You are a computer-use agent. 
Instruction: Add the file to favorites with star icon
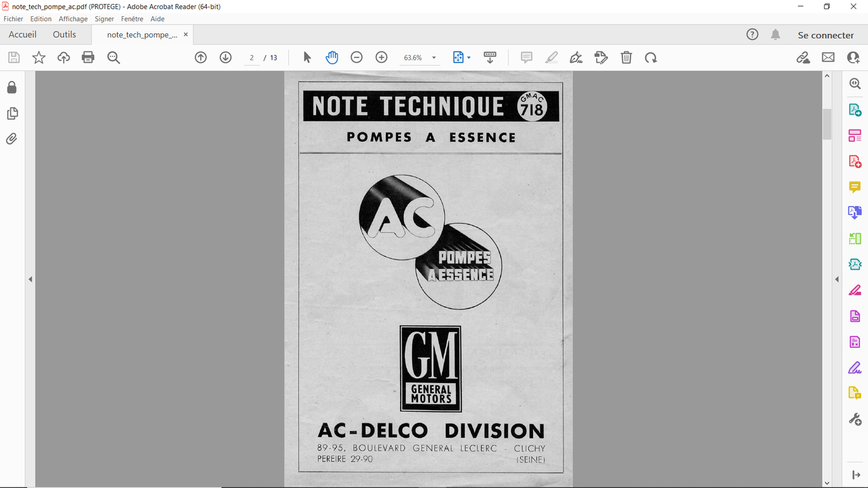39,58
